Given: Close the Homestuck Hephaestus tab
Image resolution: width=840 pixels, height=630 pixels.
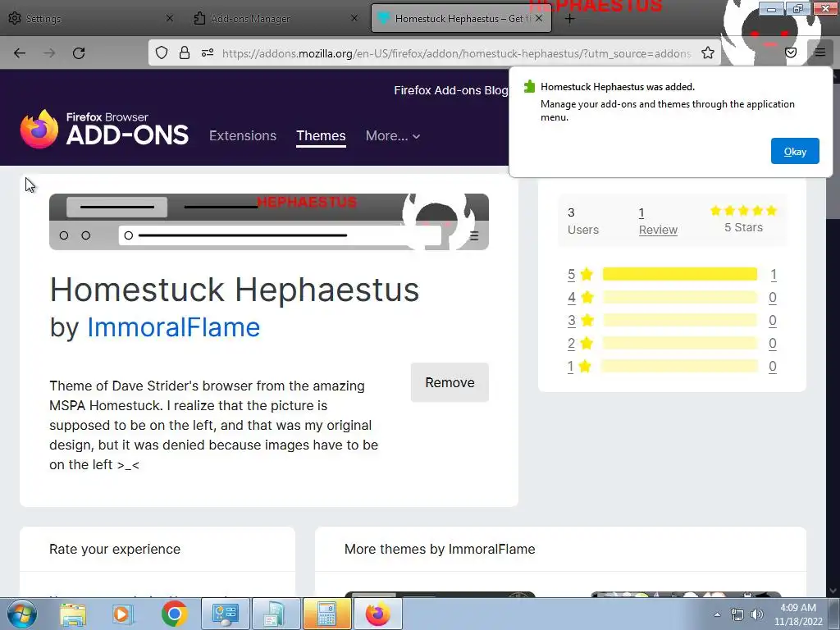Looking at the screenshot, I should [539, 18].
